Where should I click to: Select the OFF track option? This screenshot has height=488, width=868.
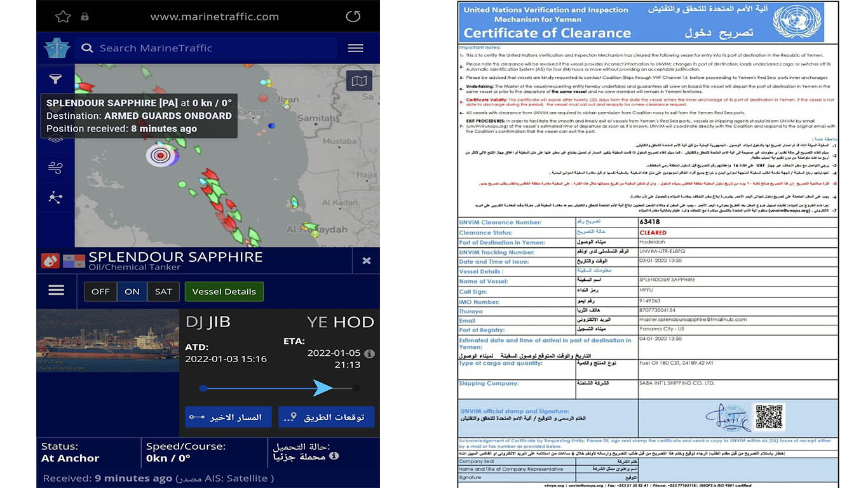(x=100, y=292)
